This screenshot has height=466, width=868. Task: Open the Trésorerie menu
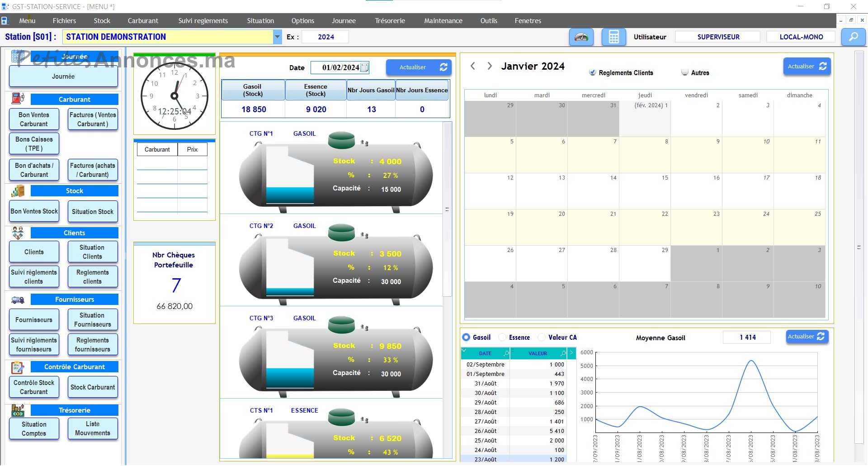(390, 21)
